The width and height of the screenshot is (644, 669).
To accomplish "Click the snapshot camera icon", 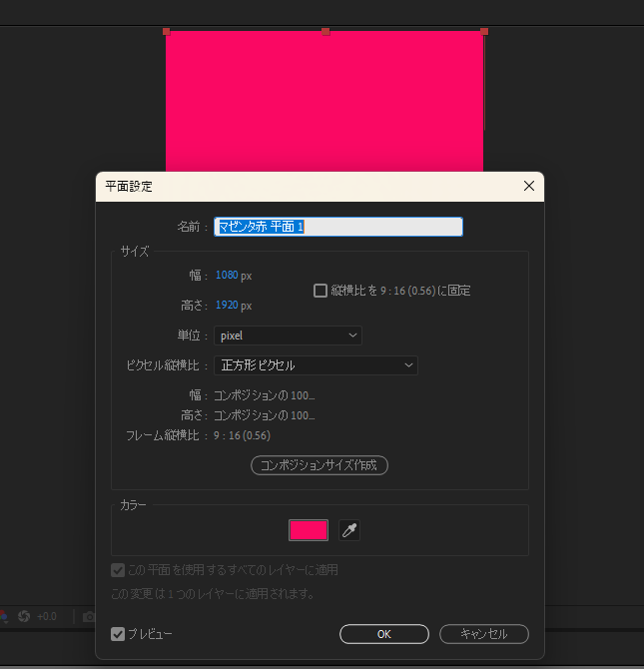I will (x=89, y=617).
